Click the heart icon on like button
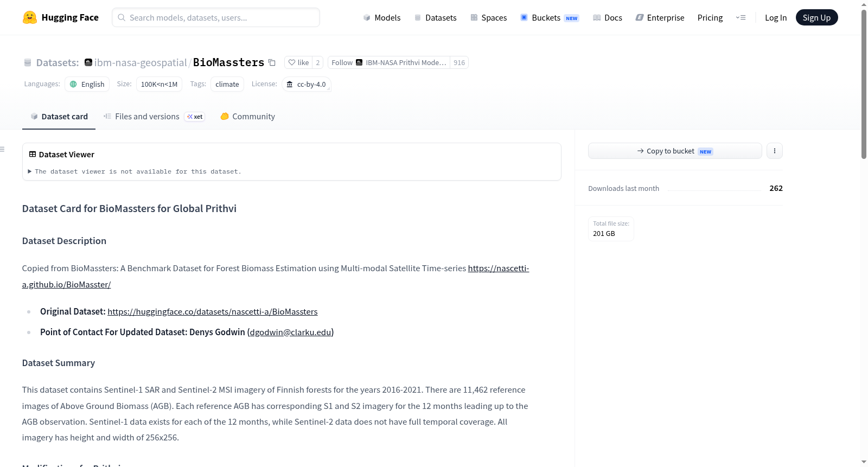This screenshot has width=868, height=467. coord(292,62)
